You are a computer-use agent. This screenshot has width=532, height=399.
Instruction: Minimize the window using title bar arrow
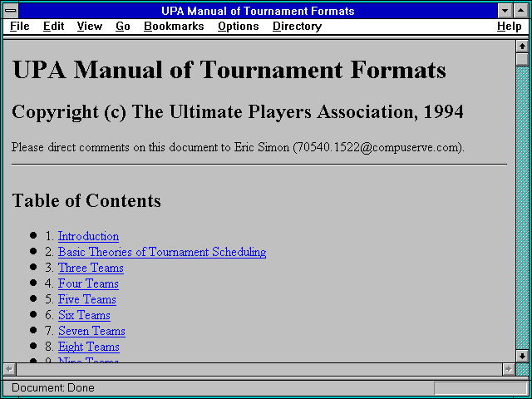coord(505,11)
